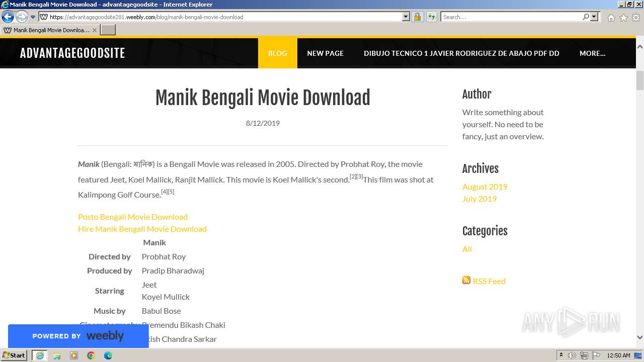Open the Action Center flag tray icon

(596, 355)
